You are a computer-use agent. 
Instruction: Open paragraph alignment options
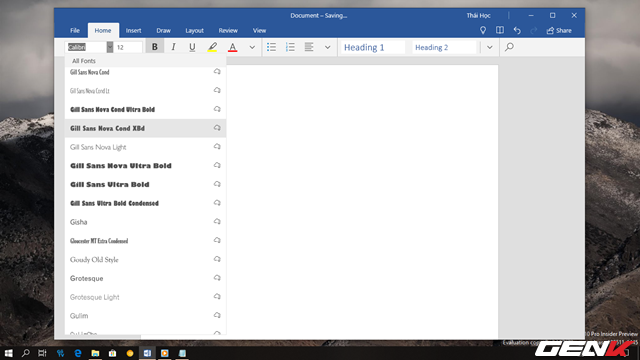(x=309, y=47)
